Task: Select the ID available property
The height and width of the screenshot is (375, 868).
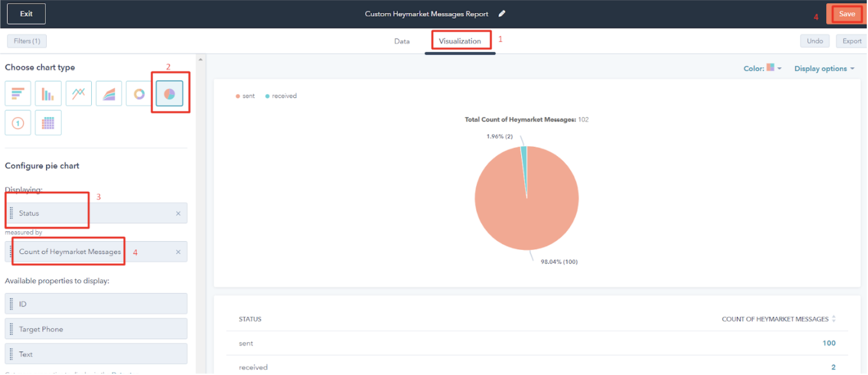Action: point(96,304)
